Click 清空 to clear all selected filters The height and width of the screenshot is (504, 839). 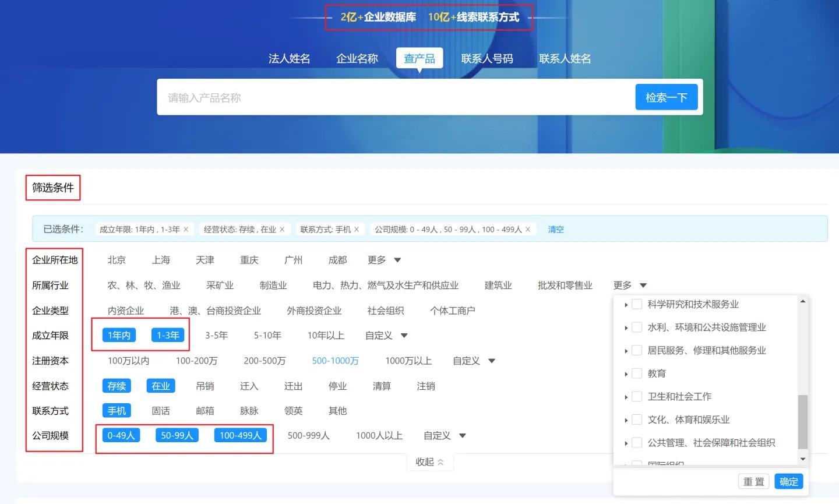click(x=555, y=229)
